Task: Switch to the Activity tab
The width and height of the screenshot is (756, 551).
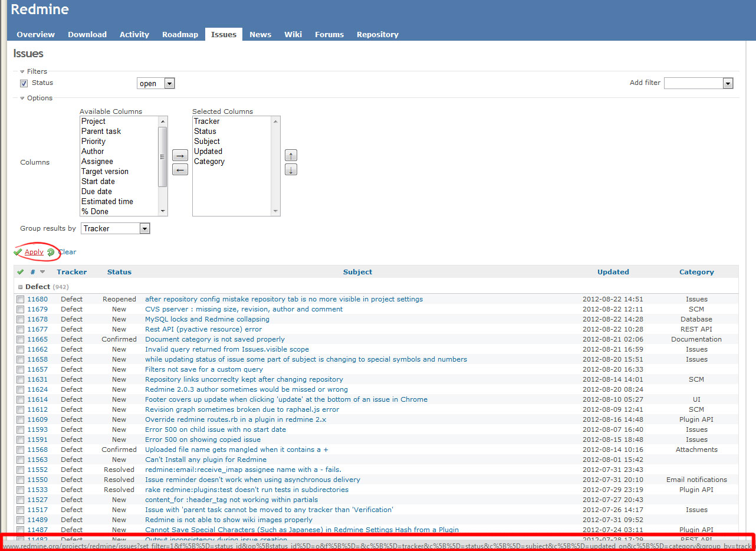Action: click(134, 34)
